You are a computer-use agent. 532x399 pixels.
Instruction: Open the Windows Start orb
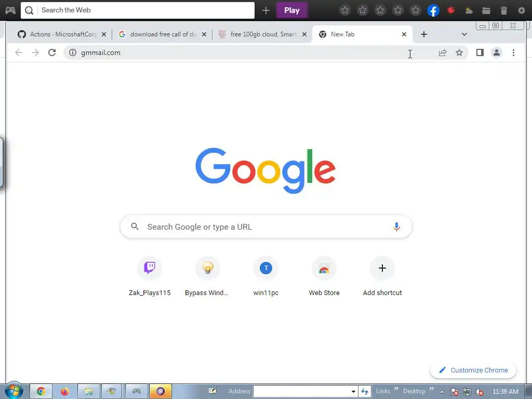coord(14,391)
